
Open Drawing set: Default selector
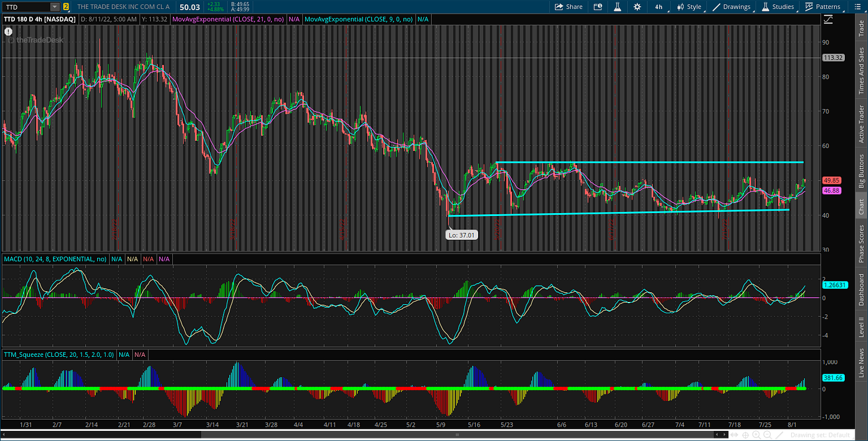(x=820, y=435)
